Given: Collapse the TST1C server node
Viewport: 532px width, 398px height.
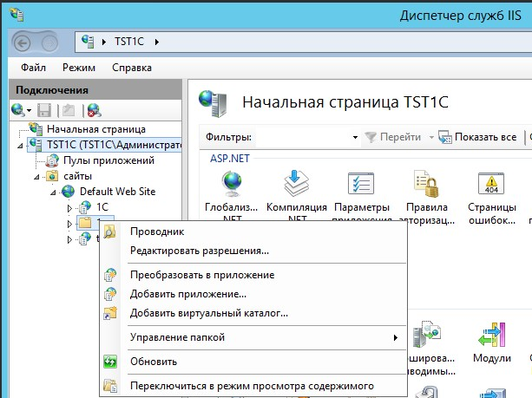Looking at the screenshot, I should click(x=20, y=145).
